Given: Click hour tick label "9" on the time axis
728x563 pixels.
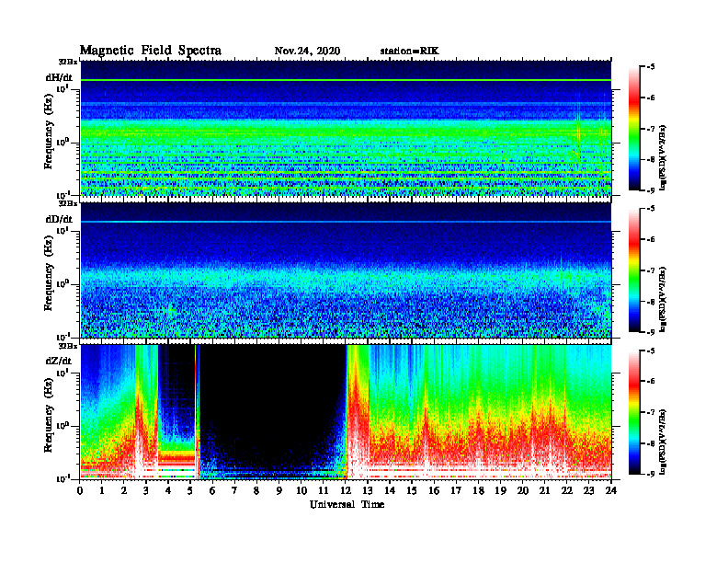Looking at the screenshot, I should [x=279, y=490].
